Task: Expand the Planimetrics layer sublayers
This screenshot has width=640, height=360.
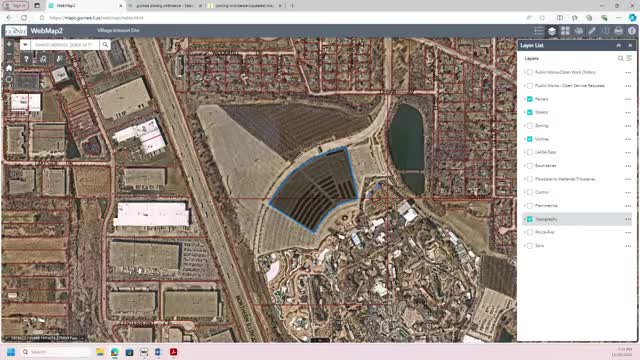Action: click(x=524, y=206)
